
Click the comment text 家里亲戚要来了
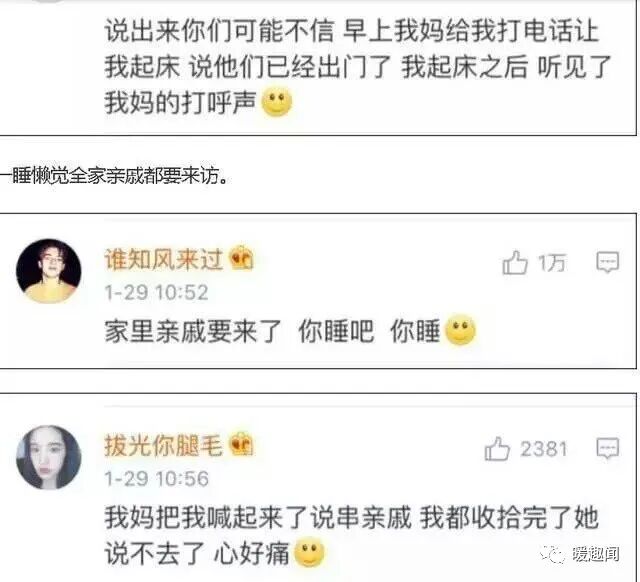tap(193, 331)
